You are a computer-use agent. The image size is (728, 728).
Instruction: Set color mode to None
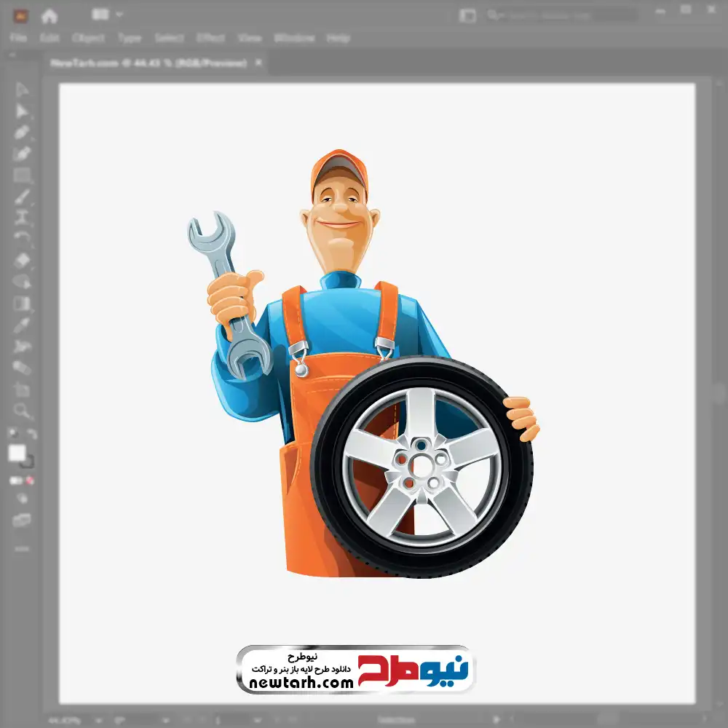pyautogui.click(x=31, y=480)
